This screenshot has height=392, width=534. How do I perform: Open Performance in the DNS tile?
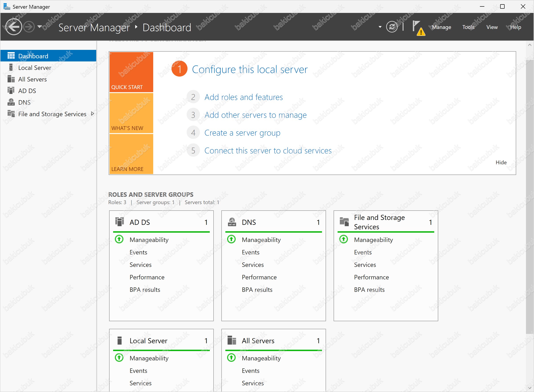pyautogui.click(x=259, y=277)
